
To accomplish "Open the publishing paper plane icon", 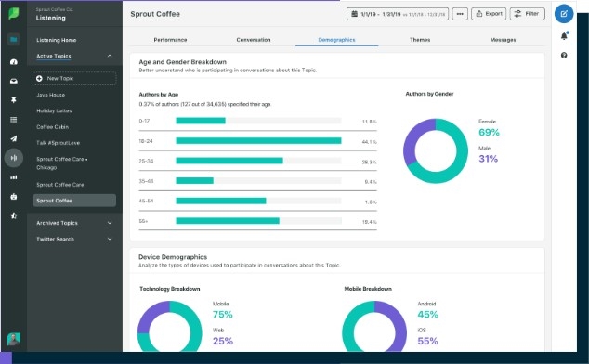I will (14, 138).
